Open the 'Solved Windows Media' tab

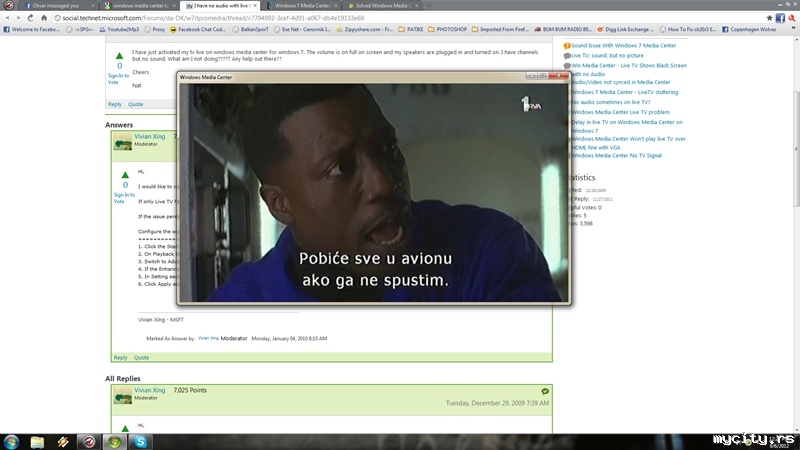382,6
